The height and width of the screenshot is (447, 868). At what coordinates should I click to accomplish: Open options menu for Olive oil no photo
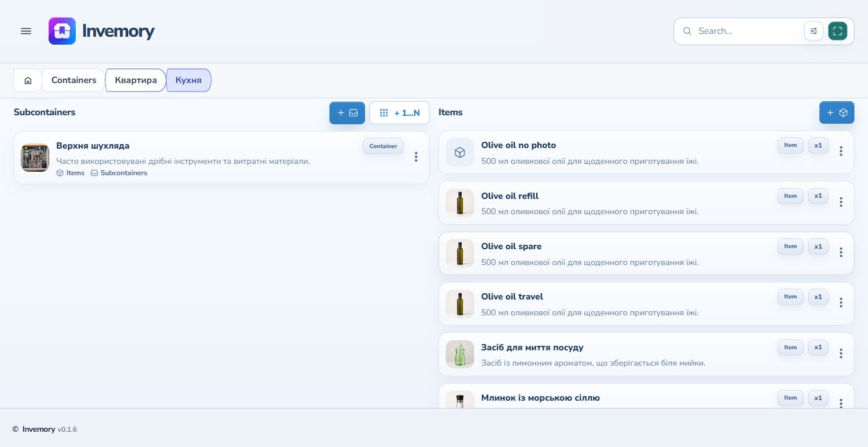(x=841, y=151)
